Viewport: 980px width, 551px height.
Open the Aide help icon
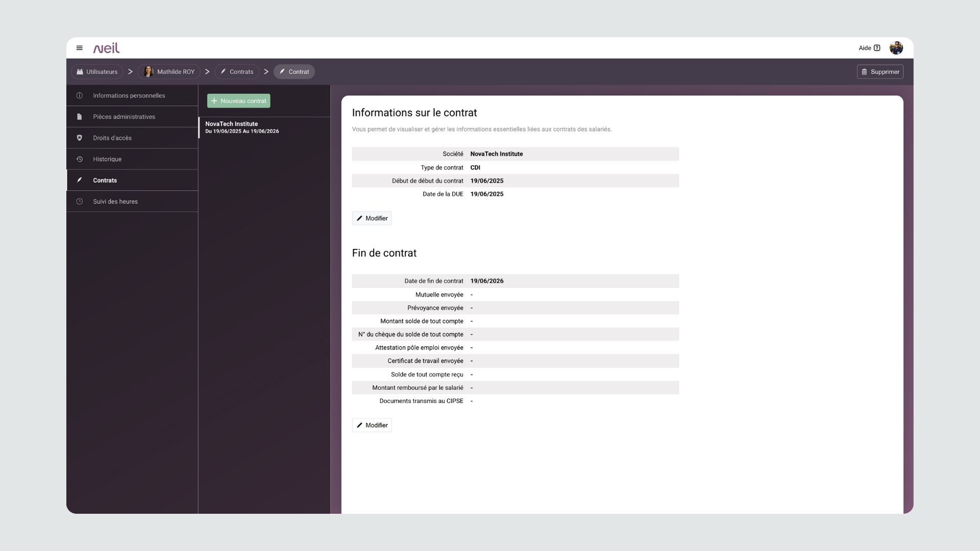pos(877,48)
